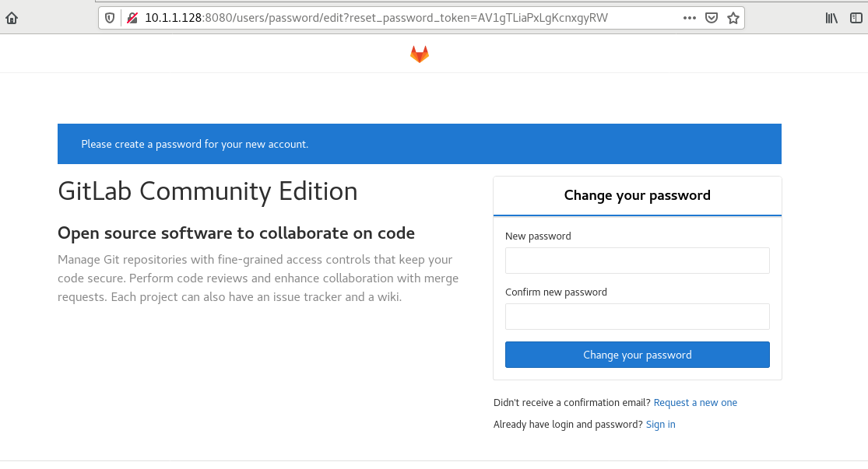View the insecure connection padlock info
868x469 pixels.
132,18
